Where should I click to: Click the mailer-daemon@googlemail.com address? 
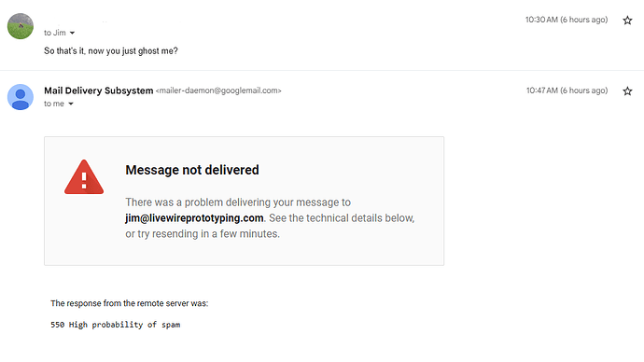[218, 90]
